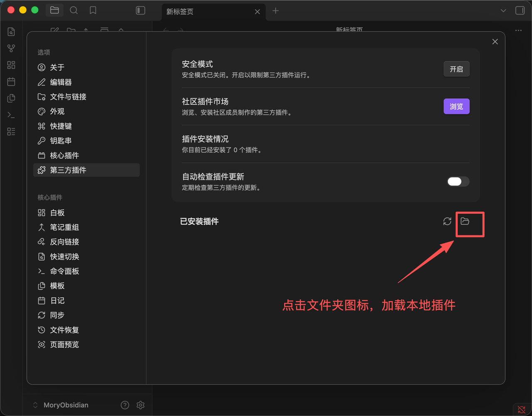Viewport: 532px width, 416px height.
Task: Open 同步 plugin settings
Action: pyautogui.click(x=86, y=315)
